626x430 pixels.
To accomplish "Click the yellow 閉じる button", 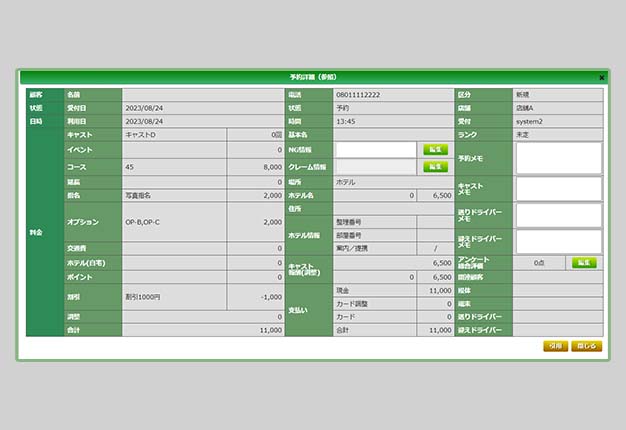I will point(586,346).
